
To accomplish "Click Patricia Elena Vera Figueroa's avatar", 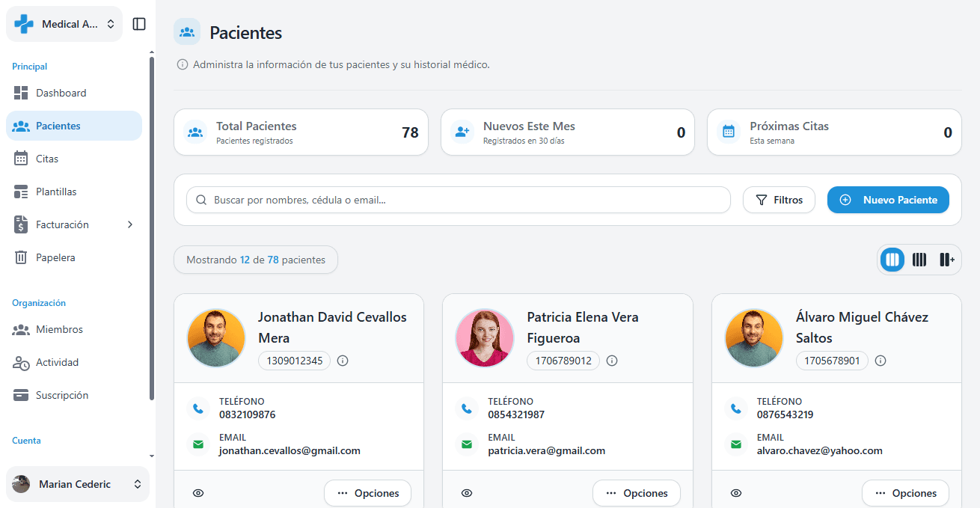I will (485, 338).
